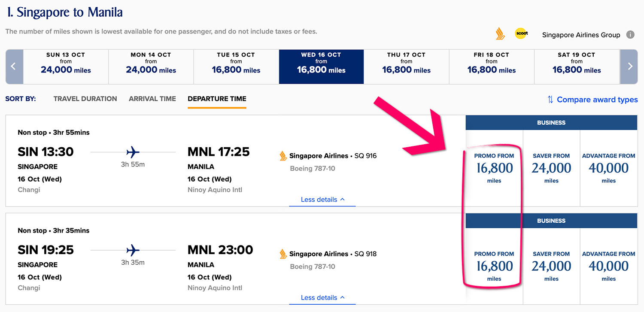Click the yellow Scoot logo icon

click(x=521, y=34)
